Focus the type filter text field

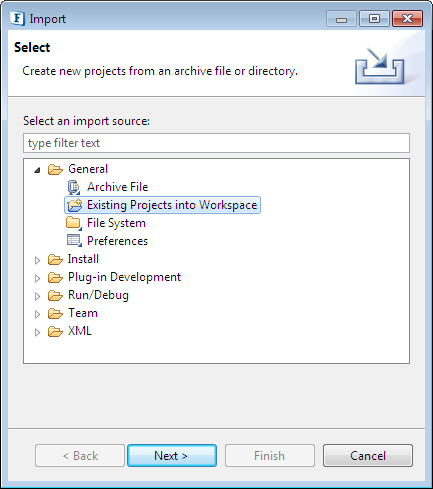[x=216, y=143]
